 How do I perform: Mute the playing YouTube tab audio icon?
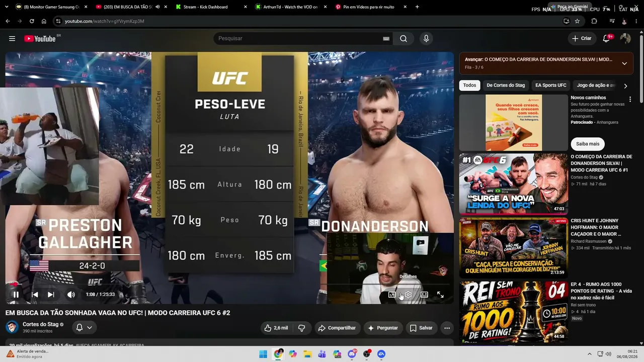[x=157, y=7]
